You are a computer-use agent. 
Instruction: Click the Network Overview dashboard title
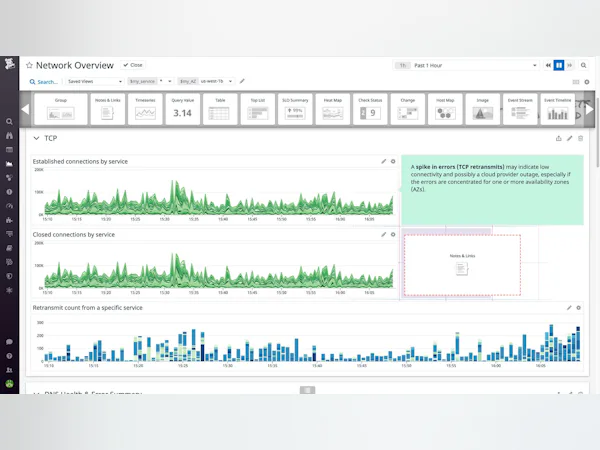[x=75, y=65]
